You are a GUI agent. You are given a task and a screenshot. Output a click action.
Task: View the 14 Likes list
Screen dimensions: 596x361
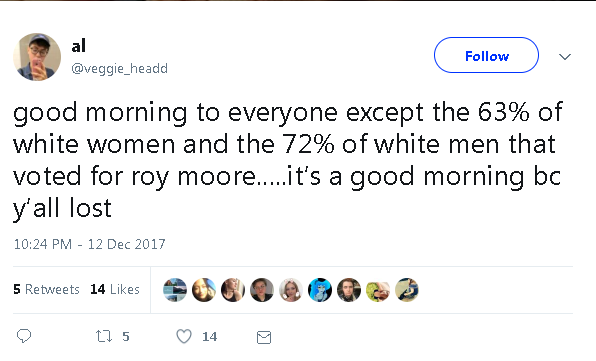[x=115, y=290]
